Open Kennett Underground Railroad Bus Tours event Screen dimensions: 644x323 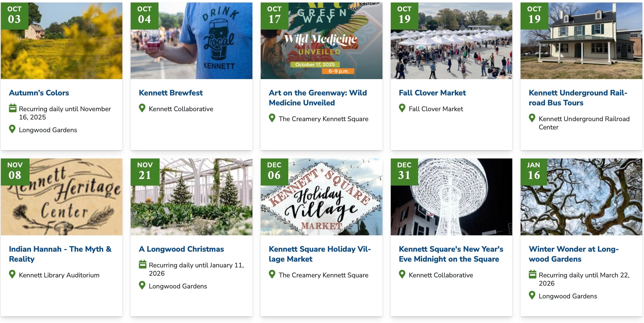point(578,98)
